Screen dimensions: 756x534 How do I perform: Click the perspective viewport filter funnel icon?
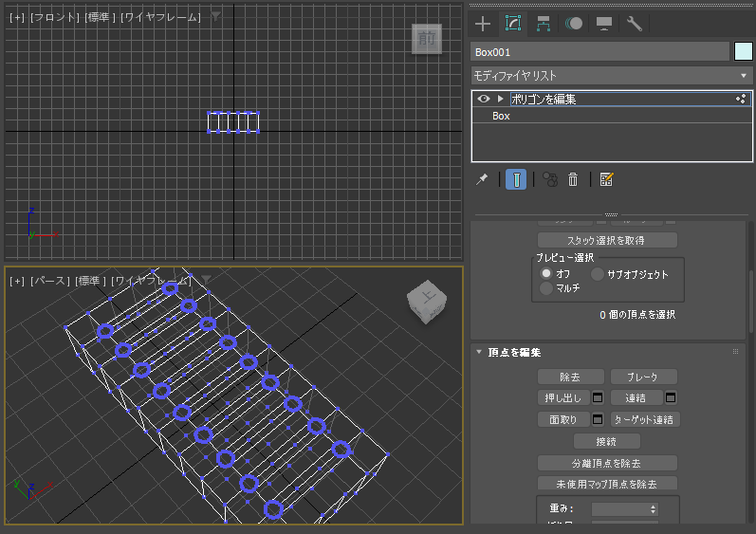coord(206,280)
